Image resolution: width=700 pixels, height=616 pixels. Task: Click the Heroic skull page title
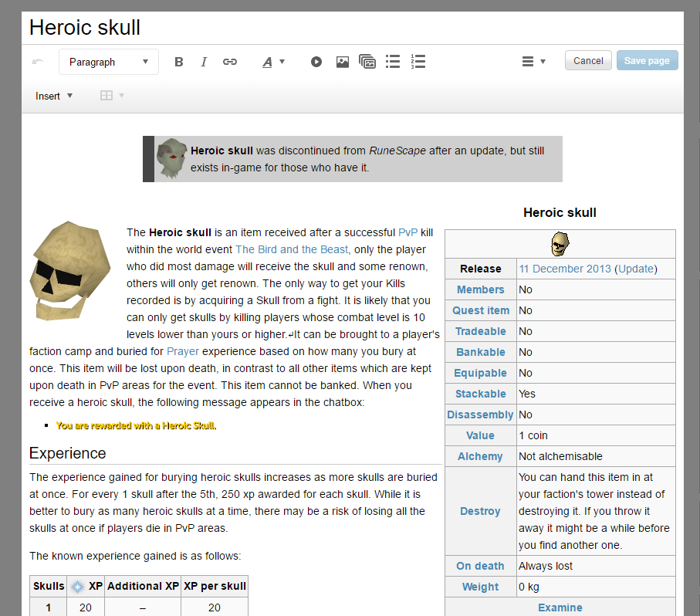click(85, 28)
